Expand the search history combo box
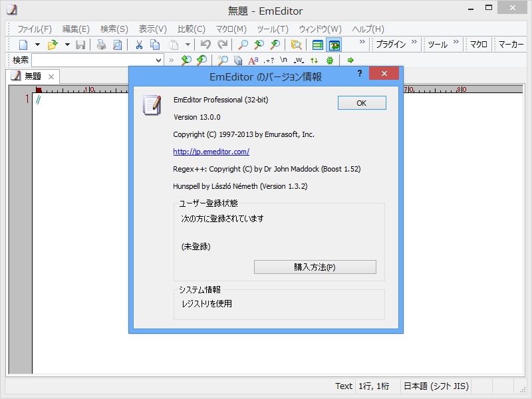Screen dimensions: 532x399 click(158, 60)
